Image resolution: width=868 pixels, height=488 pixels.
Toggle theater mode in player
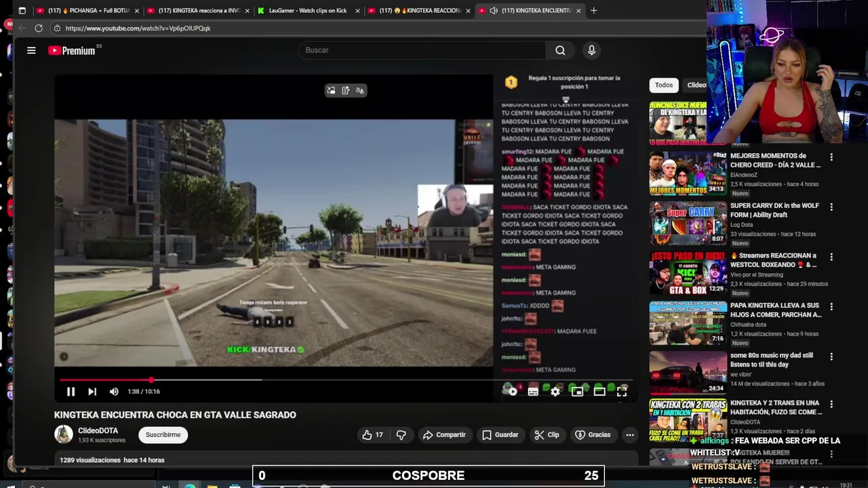599,391
